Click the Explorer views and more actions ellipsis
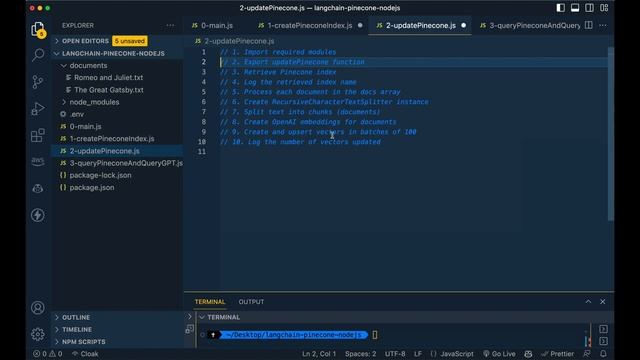Viewport: 640px width, 360px height. tap(170, 25)
